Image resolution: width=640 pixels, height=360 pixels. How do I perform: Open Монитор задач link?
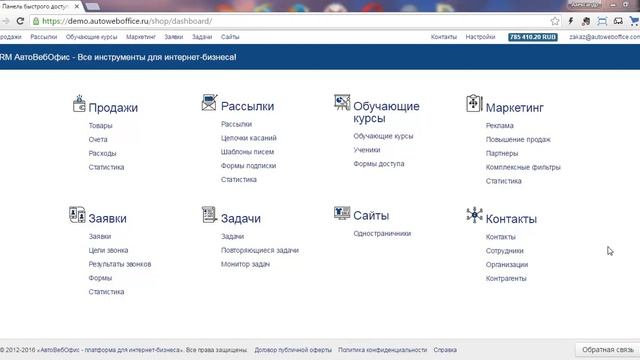pyautogui.click(x=245, y=264)
